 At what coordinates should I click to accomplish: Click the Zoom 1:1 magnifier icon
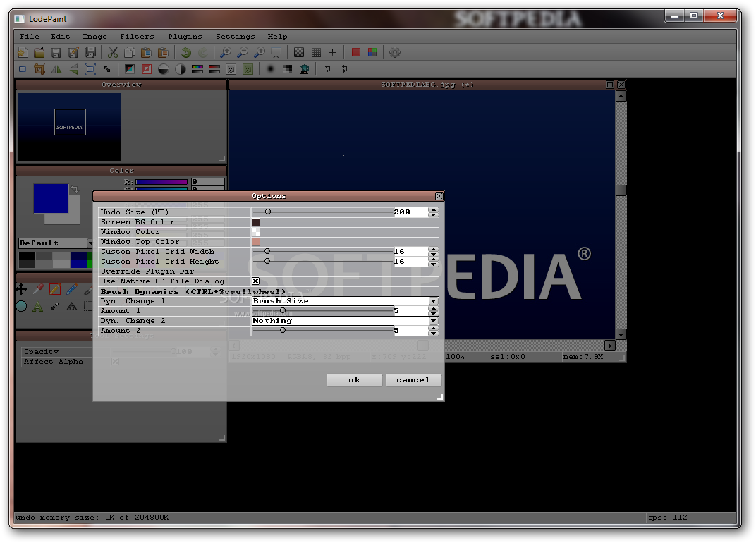point(260,53)
